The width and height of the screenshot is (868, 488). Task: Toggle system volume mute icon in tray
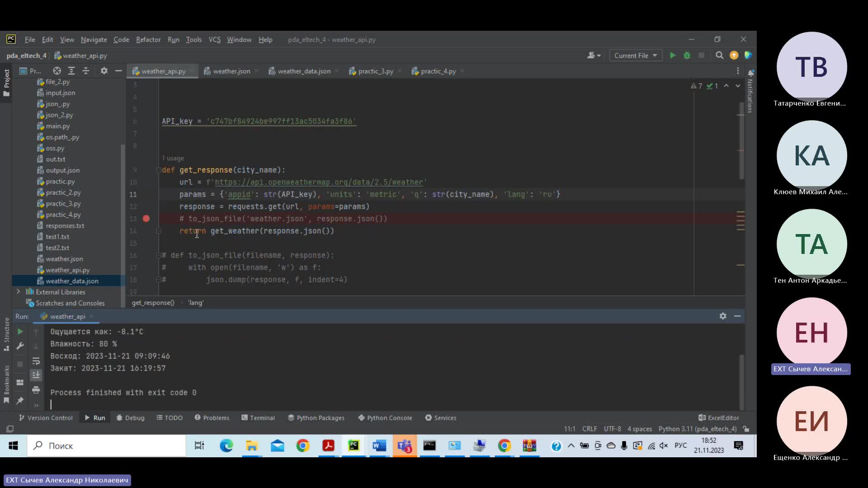point(663,446)
